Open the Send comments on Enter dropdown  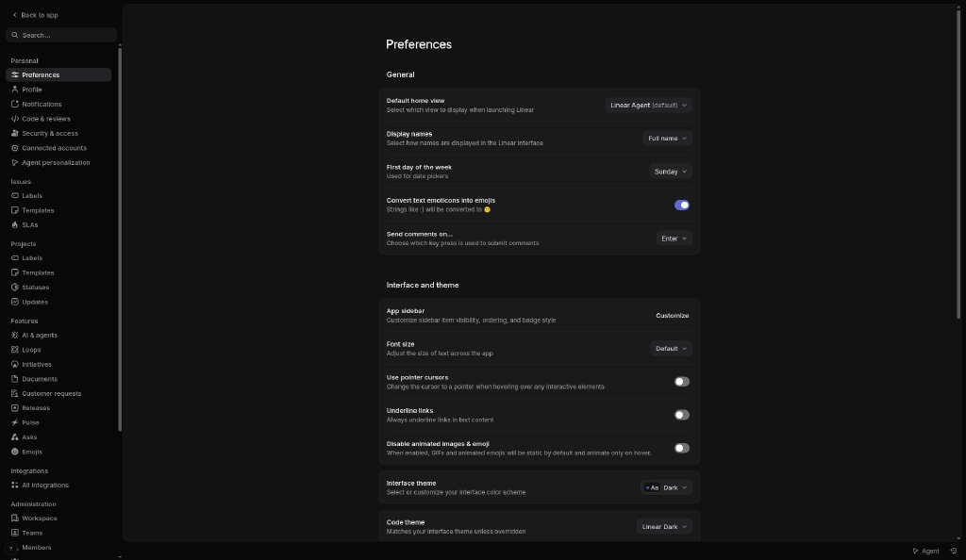coord(674,239)
